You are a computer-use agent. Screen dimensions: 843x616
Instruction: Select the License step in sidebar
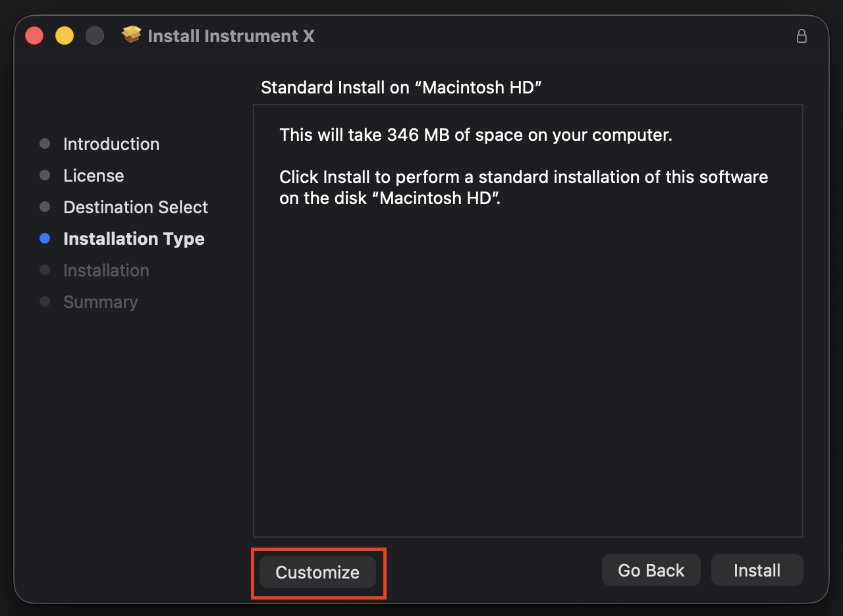pyautogui.click(x=94, y=176)
